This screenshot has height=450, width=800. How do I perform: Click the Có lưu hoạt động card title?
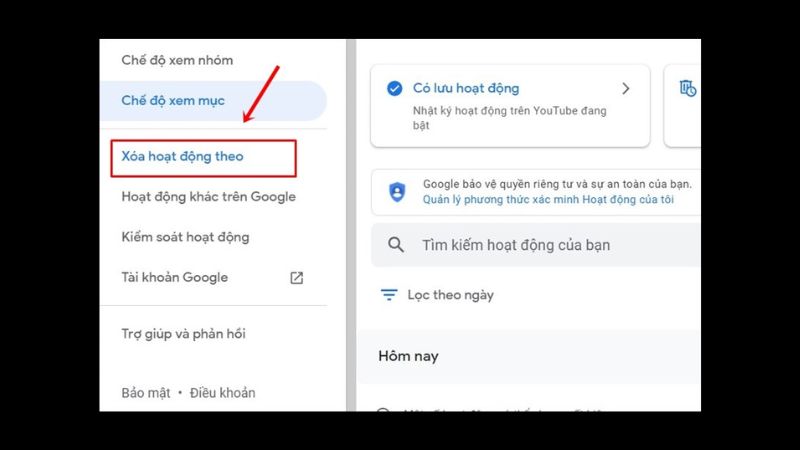[x=466, y=88]
